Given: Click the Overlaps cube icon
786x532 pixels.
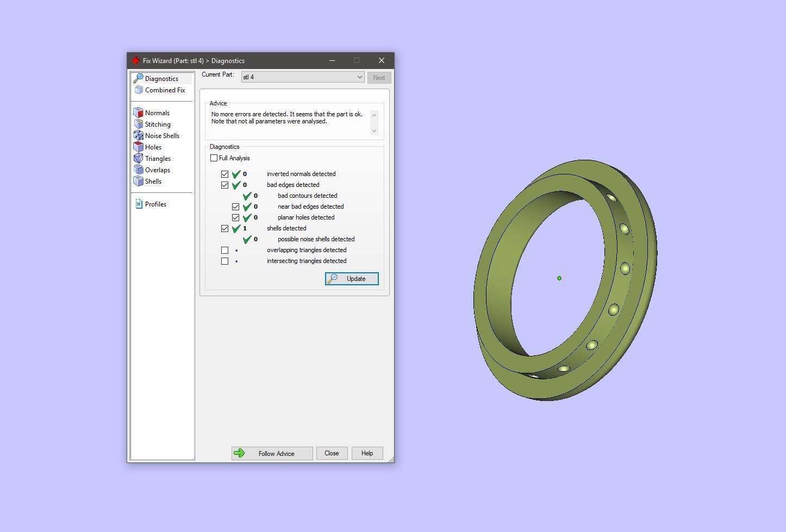Looking at the screenshot, I should pyautogui.click(x=138, y=170).
